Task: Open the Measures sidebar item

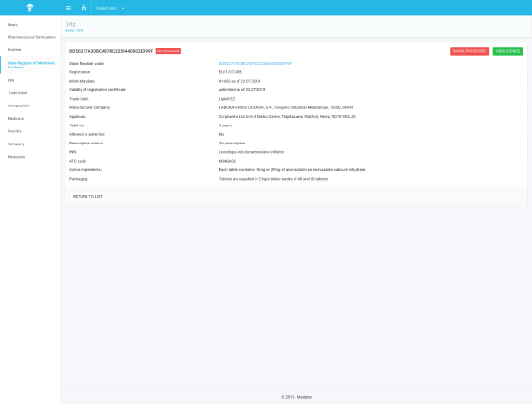Action: coord(16,157)
